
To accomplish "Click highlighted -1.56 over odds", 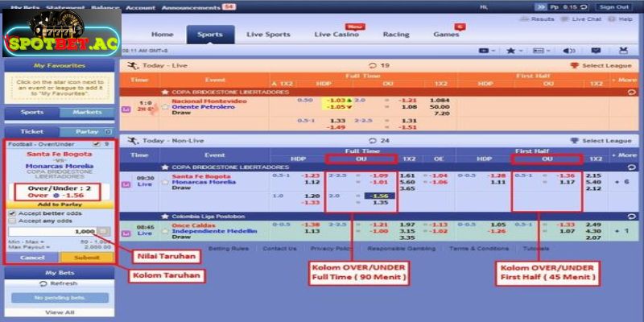I will [379, 196].
